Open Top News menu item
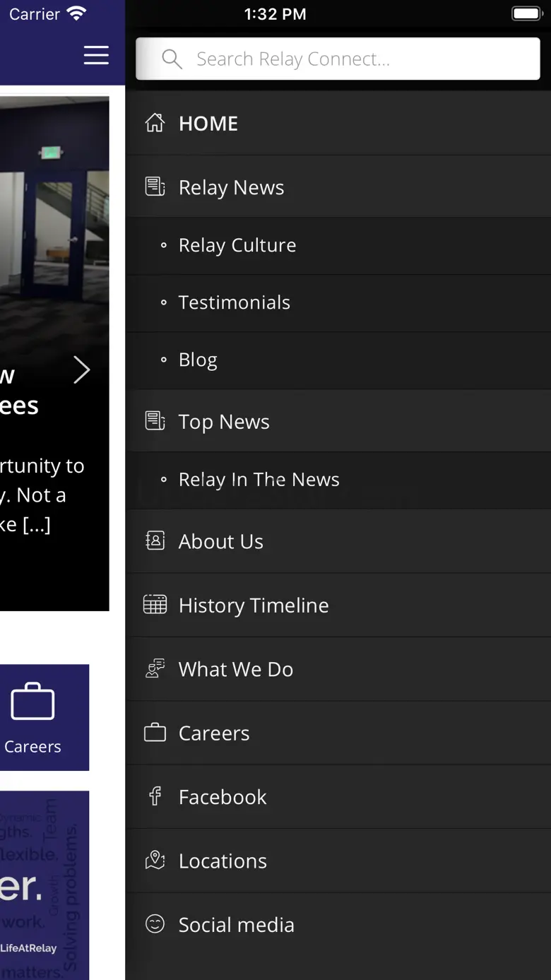 [338, 421]
